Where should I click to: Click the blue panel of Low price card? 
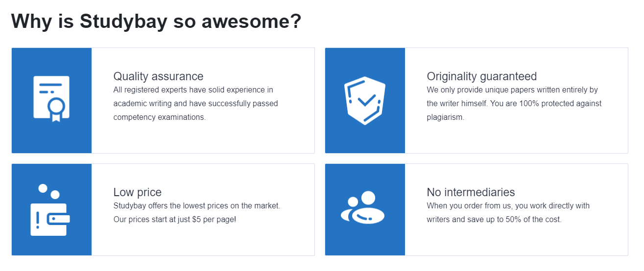click(x=51, y=209)
